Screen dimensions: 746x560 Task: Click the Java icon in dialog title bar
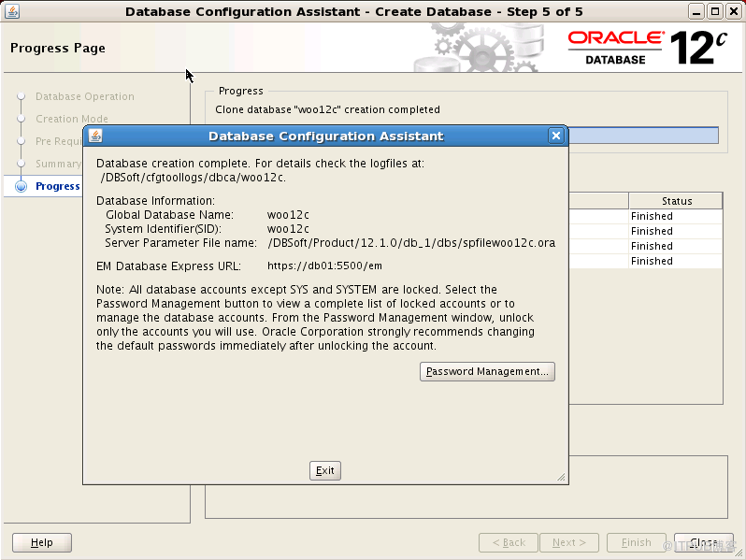click(x=95, y=136)
